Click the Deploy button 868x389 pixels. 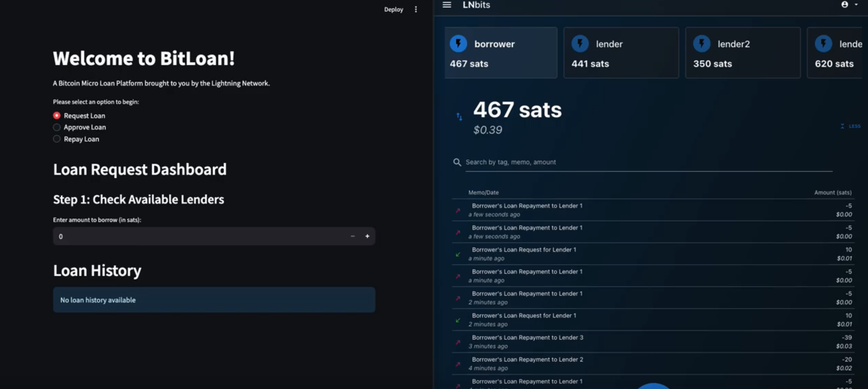[393, 10]
